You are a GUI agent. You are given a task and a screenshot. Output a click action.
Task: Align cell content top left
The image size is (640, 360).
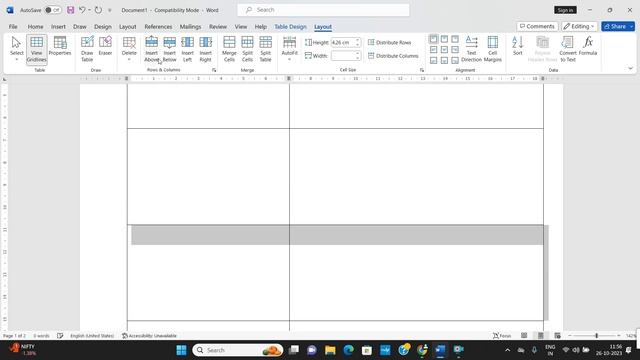433,39
